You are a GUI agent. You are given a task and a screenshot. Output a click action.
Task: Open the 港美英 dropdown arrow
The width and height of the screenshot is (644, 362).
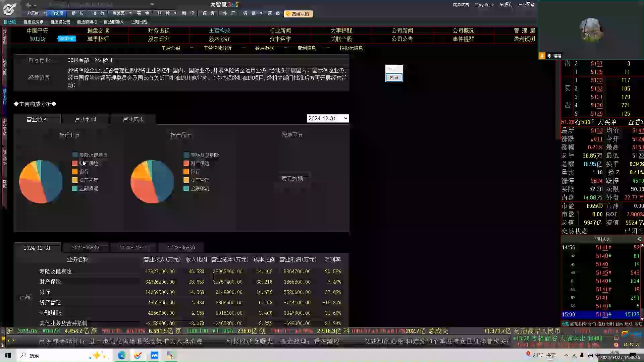(130, 13)
